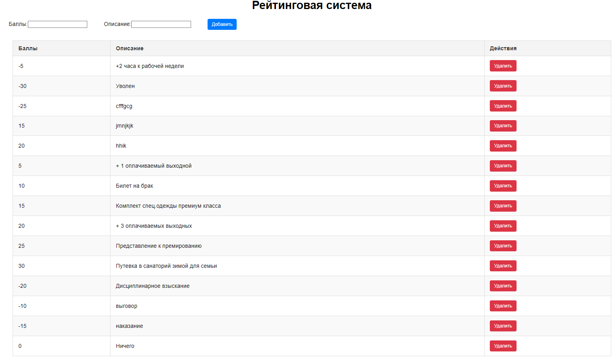This screenshot has height=364, width=616.
Task: Click the Описание input field
Action: pyautogui.click(x=161, y=24)
